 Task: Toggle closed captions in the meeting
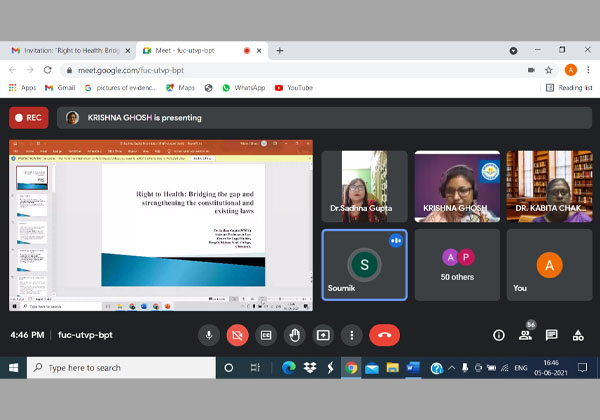point(265,335)
